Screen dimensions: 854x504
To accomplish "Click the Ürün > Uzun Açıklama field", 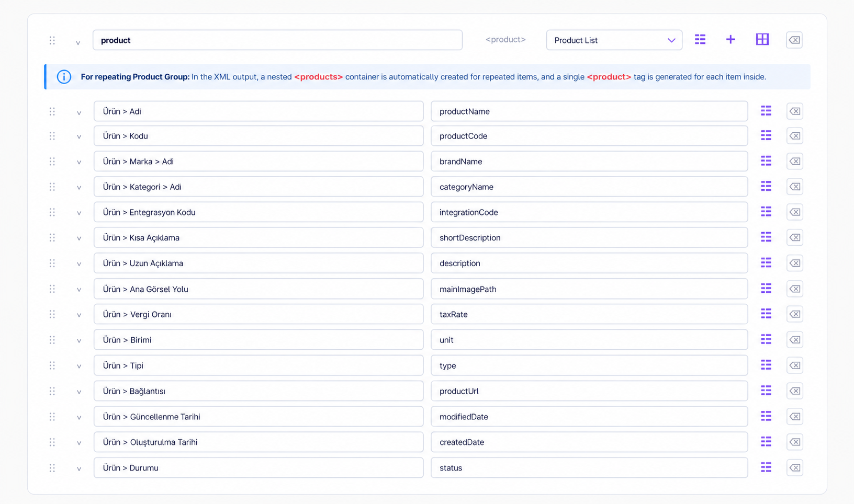I will click(x=259, y=263).
